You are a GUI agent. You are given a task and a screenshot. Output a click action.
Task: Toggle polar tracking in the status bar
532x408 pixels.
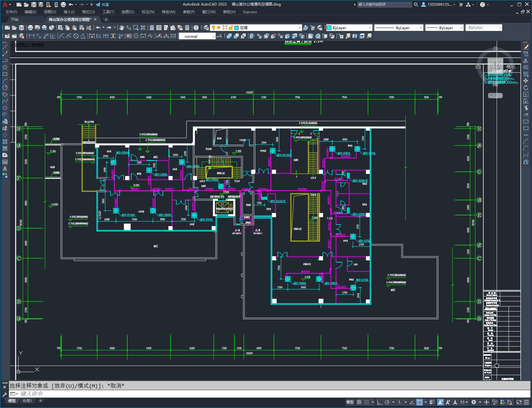387,402
